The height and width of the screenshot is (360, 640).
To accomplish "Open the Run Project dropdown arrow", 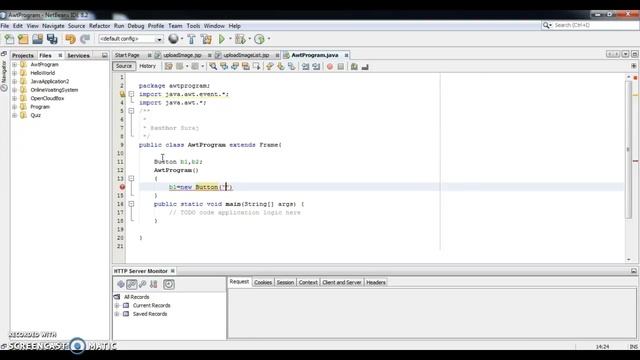I will (230, 39).
